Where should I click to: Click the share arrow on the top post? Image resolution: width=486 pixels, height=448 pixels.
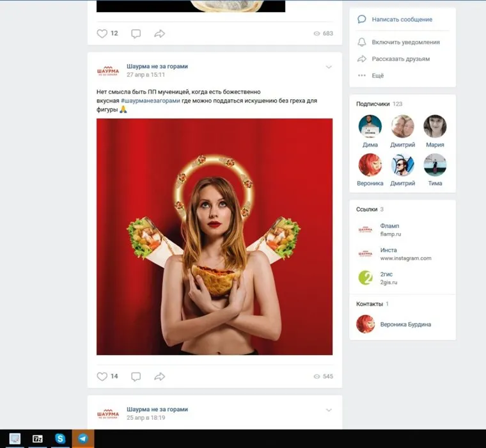pos(160,33)
